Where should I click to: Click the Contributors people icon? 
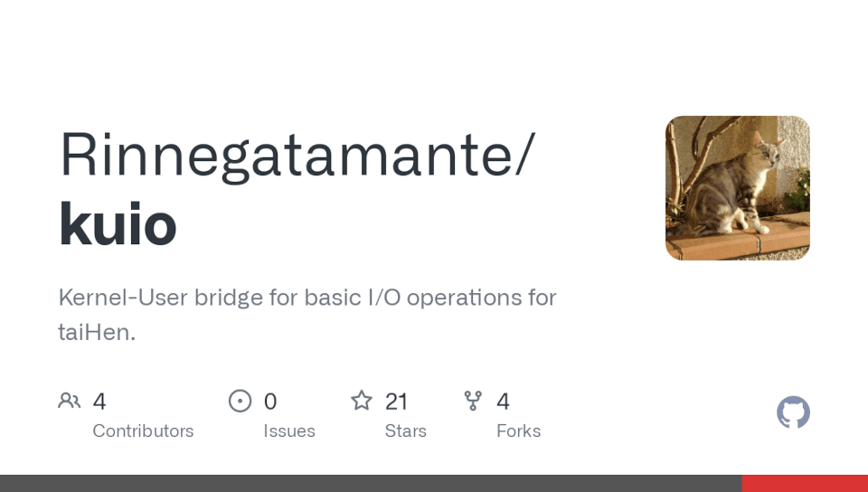[x=69, y=401]
